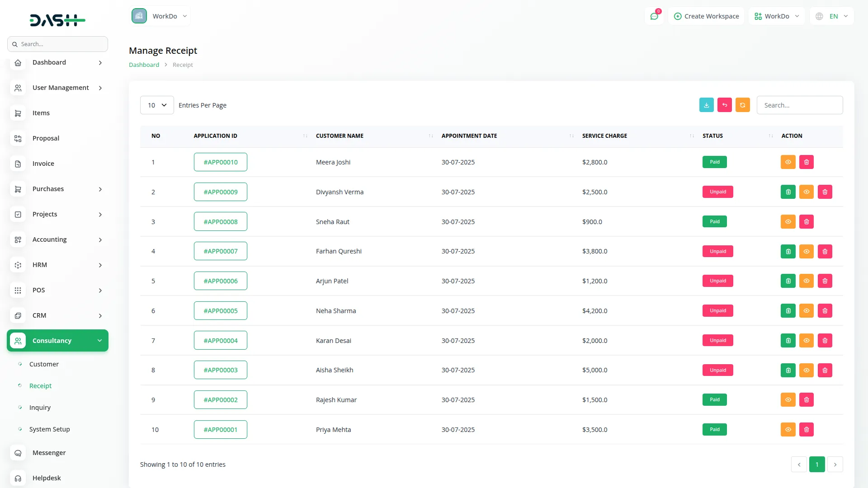View Priya Mehta's receipt via eye icon

click(x=788, y=430)
